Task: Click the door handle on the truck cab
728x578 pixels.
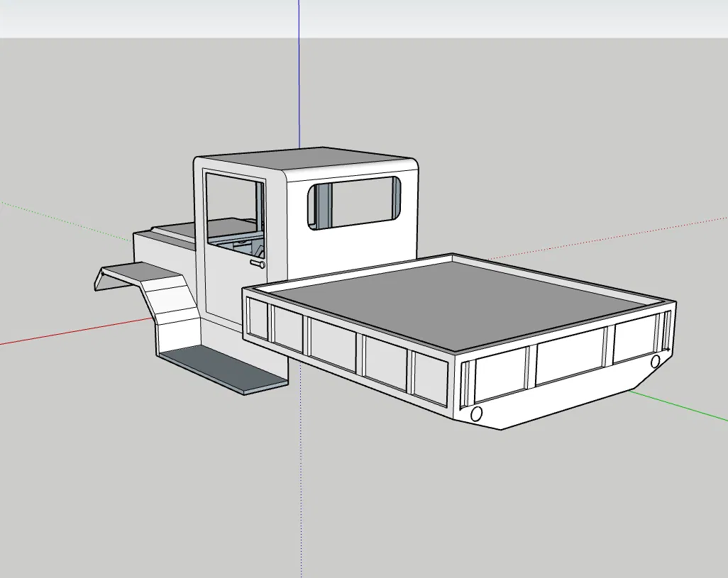Action: 258,264
